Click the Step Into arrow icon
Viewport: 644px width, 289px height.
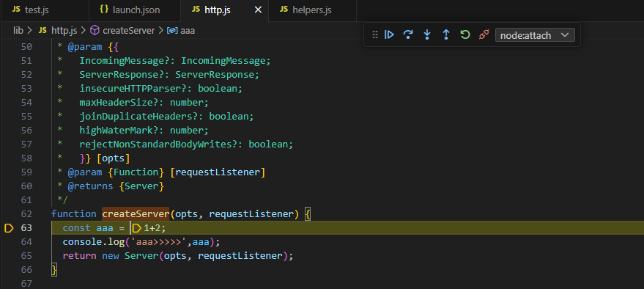coord(427,35)
